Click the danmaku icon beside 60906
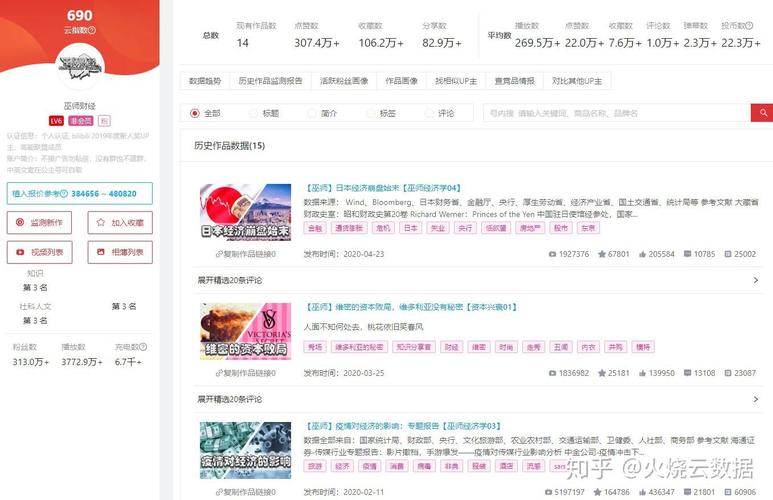The image size is (773, 500). pyautogui.click(x=728, y=492)
